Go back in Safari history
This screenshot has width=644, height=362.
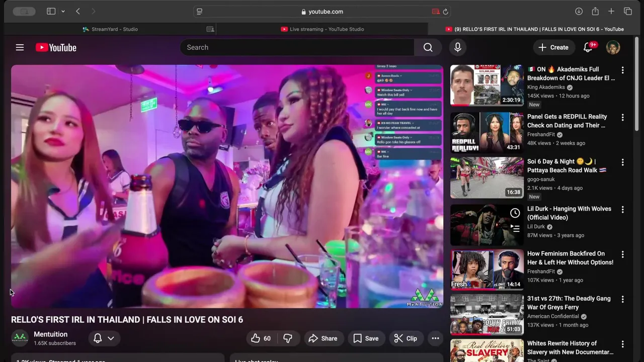tap(78, 12)
